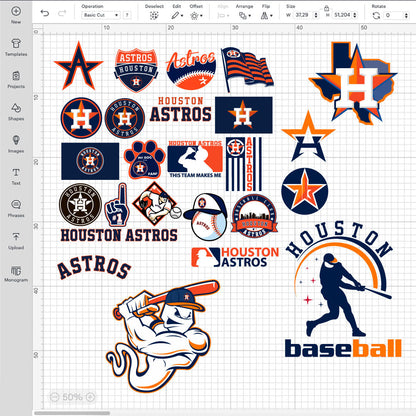Zoom out with the minus button

[54, 397]
